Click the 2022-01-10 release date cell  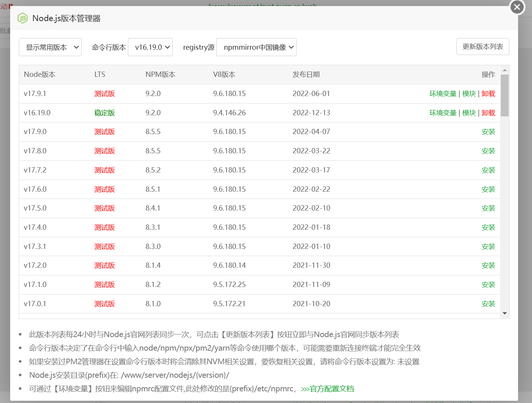pos(312,247)
